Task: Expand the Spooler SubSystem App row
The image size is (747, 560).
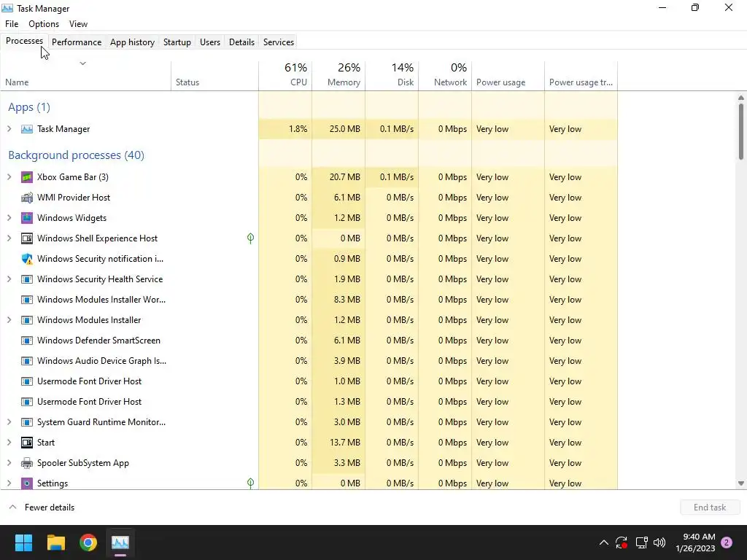Action: click(9, 463)
